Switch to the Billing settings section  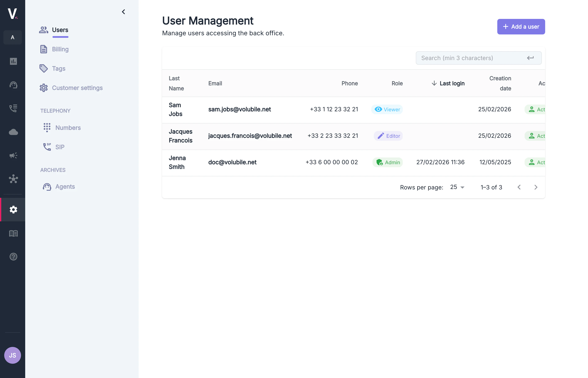pos(60,49)
